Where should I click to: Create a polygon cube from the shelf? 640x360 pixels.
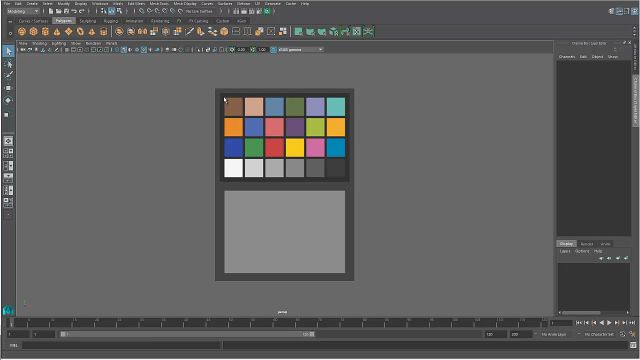tap(33, 31)
